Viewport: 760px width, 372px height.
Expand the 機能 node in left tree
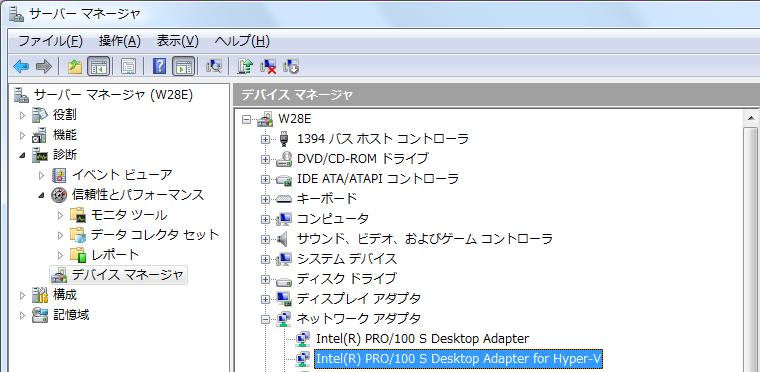click(22, 135)
